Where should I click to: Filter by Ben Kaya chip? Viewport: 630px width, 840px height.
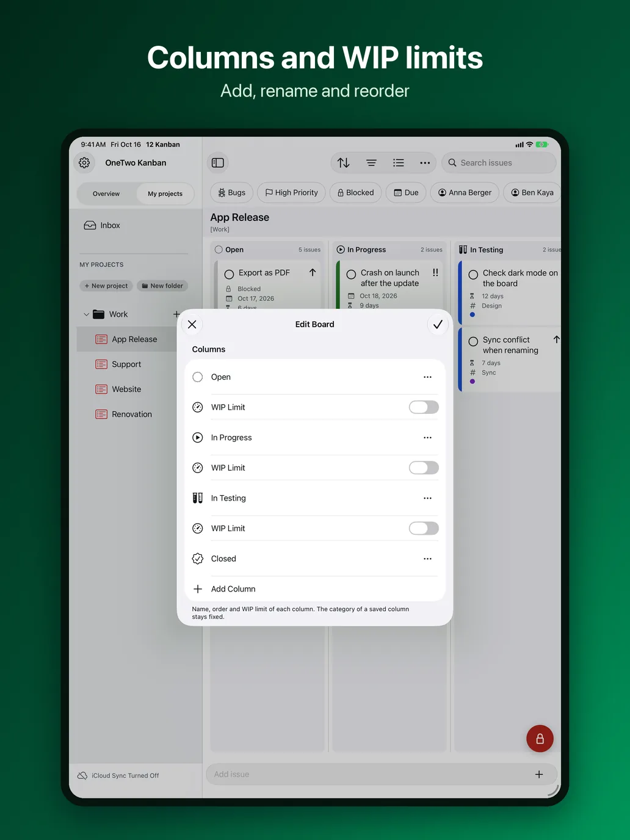[x=532, y=192]
